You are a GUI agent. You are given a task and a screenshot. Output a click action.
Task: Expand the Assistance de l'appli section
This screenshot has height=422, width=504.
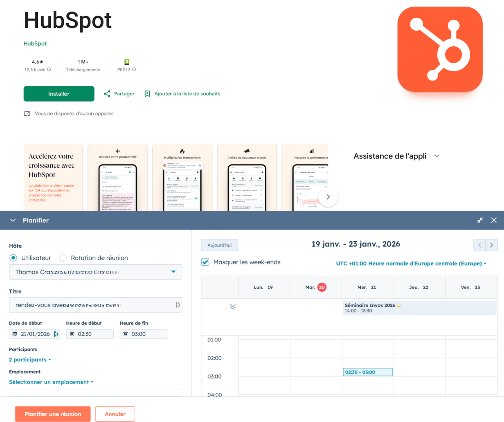[396, 156]
